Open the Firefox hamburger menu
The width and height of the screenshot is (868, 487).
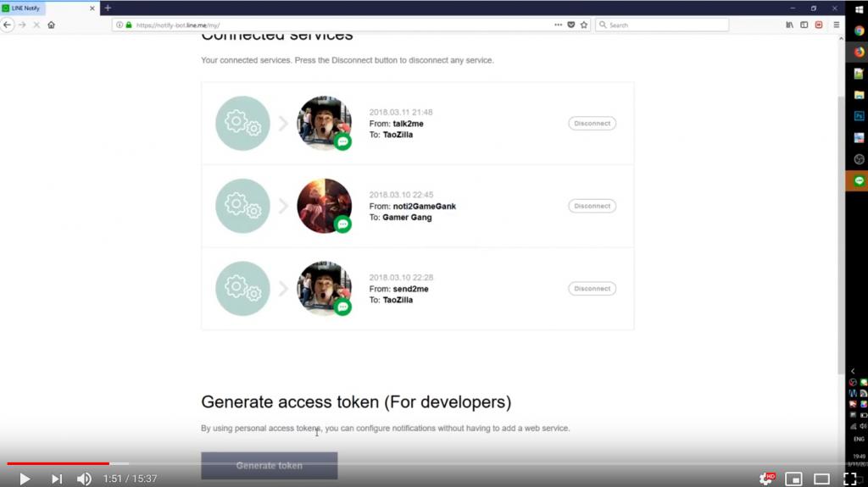point(837,25)
